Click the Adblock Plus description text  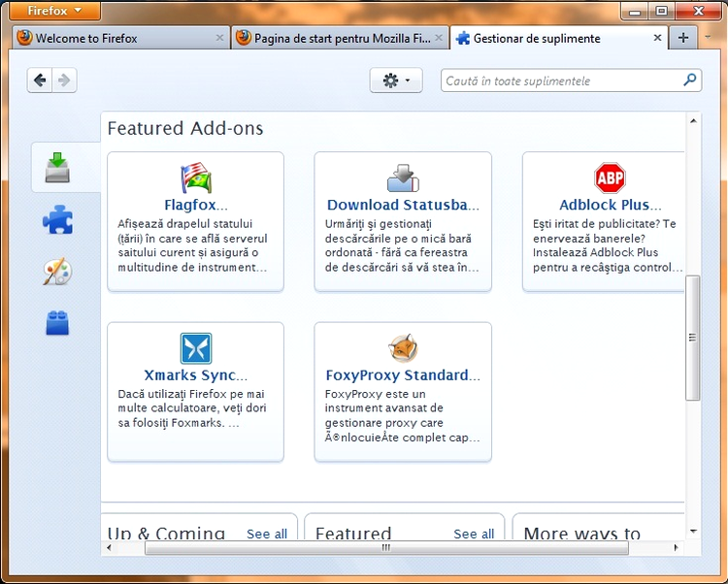tap(608, 245)
